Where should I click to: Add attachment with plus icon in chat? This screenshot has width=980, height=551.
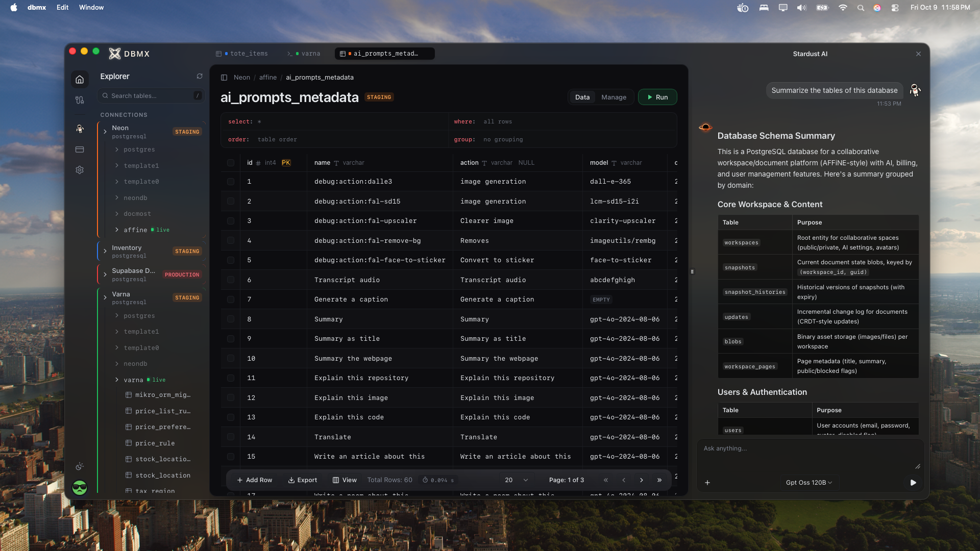click(x=707, y=483)
